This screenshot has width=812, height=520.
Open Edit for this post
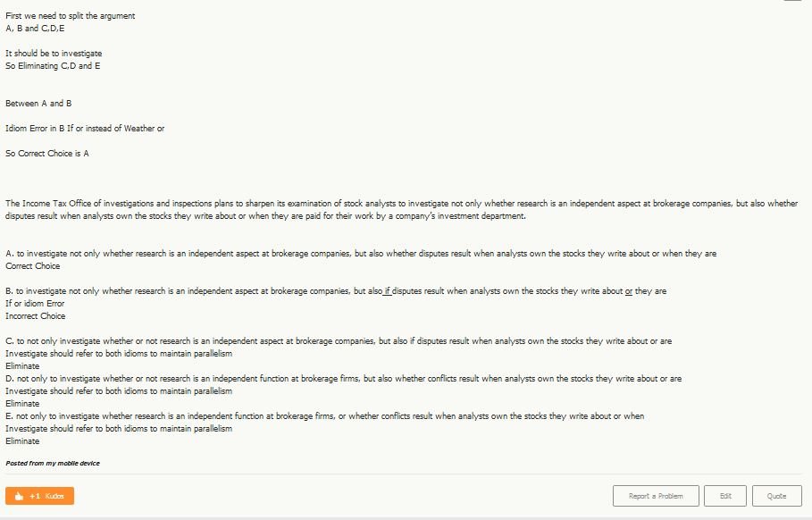pos(725,496)
